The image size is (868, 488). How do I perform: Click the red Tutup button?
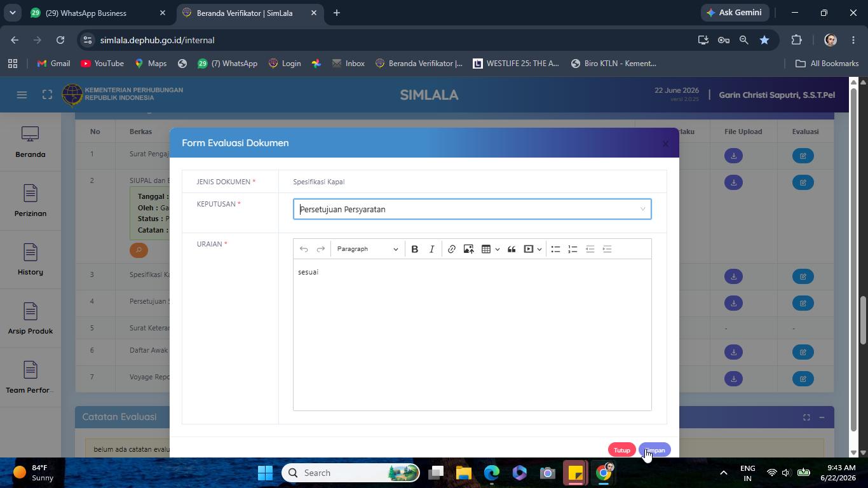point(621,450)
